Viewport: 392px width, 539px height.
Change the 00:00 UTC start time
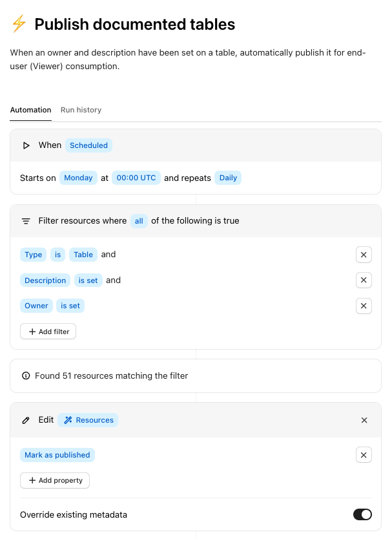coord(136,178)
